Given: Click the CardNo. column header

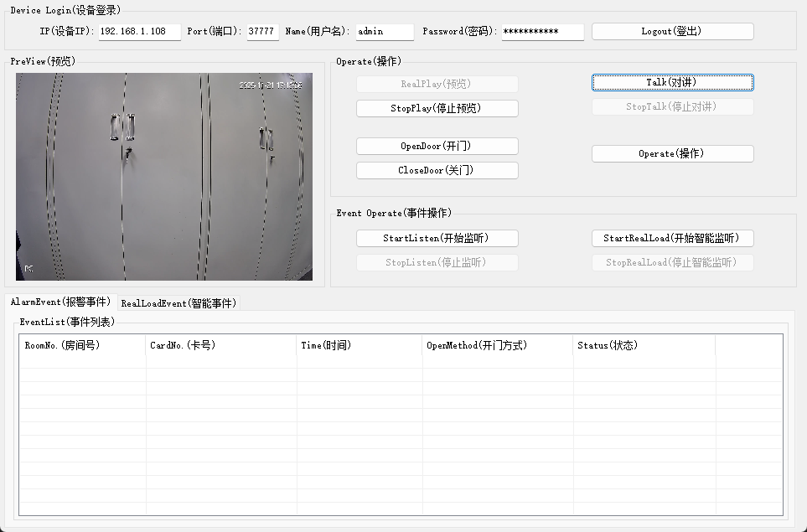Looking at the screenshot, I should pyautogui.click(x=221, y=345).
